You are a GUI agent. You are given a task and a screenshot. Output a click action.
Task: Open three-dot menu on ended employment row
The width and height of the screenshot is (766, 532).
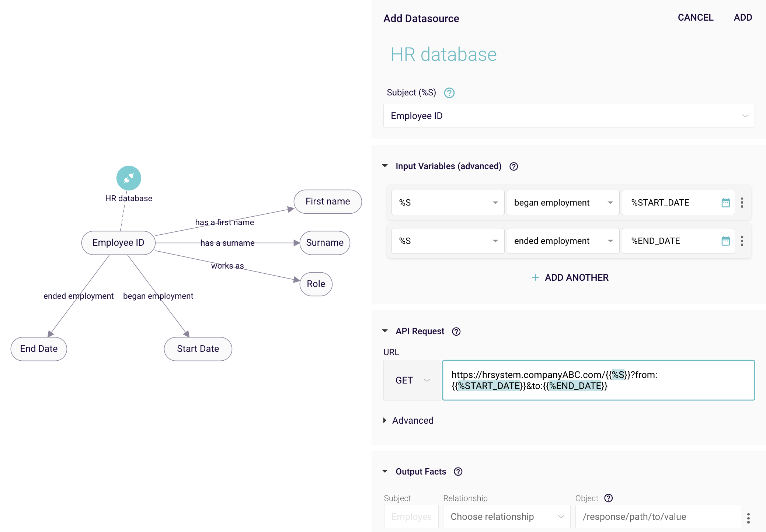[x=742, y=241]
